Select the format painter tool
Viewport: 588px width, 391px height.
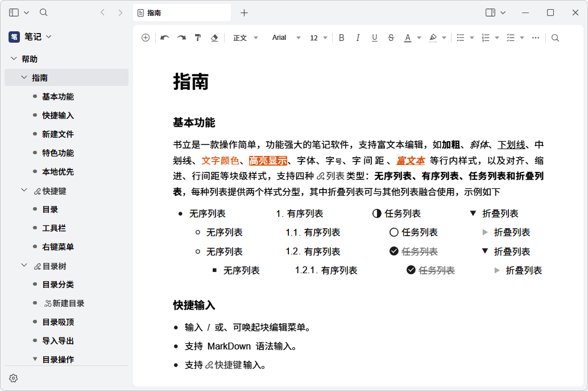pos(198,38)
